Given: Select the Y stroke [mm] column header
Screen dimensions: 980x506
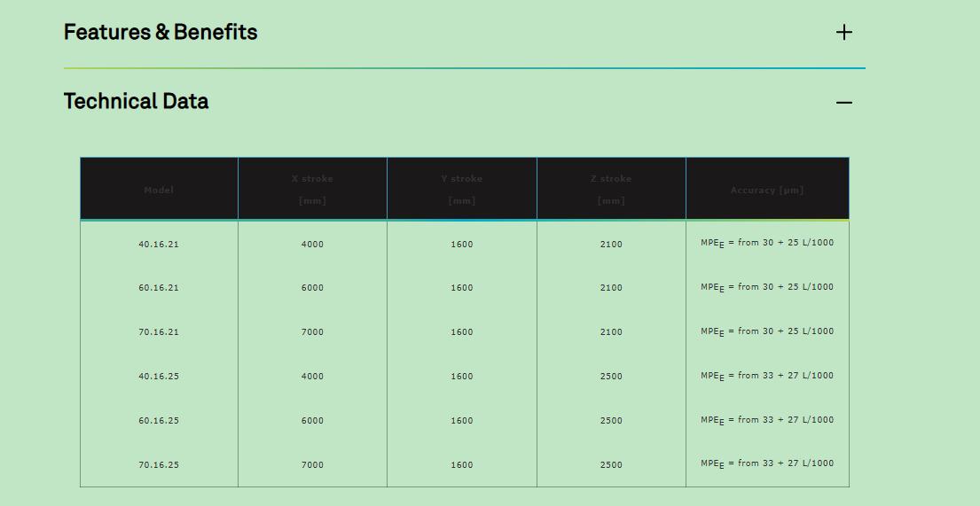Looking at the screenshot, I should pos(461,190).
